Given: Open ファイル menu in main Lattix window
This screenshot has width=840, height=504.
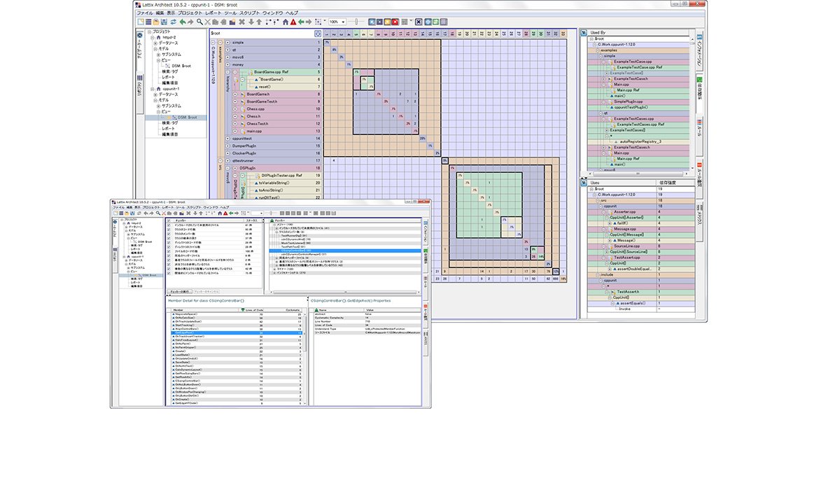Looking at the screenshot, I should [145, 13].
